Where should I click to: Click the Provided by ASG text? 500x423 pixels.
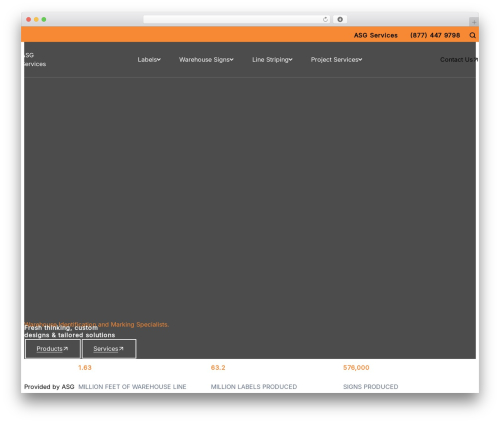[49, 387]
